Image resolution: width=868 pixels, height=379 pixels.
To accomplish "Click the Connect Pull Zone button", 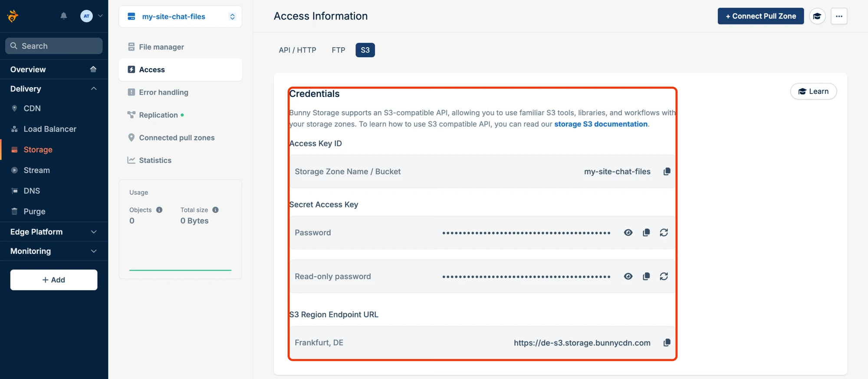I will tap(760, 16).
